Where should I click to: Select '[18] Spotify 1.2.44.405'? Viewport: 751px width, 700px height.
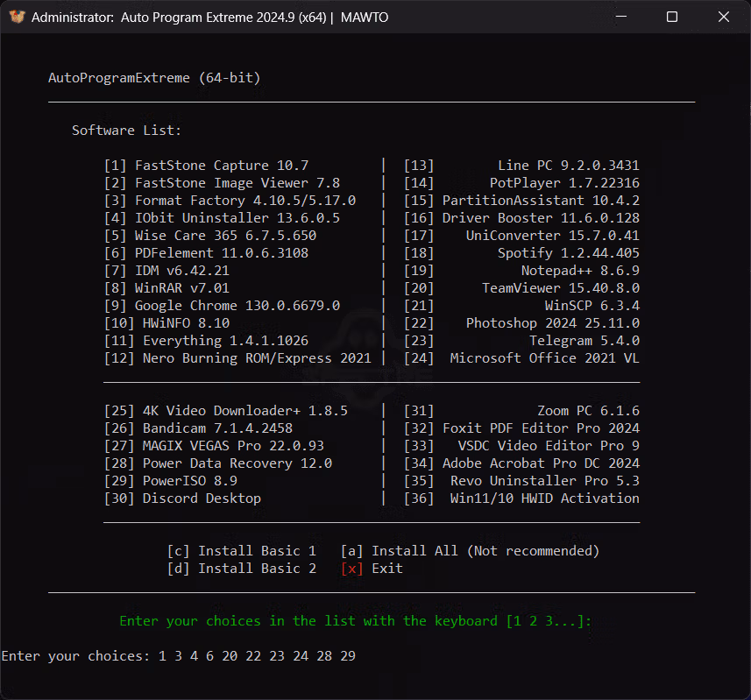[x=521, y=253]
